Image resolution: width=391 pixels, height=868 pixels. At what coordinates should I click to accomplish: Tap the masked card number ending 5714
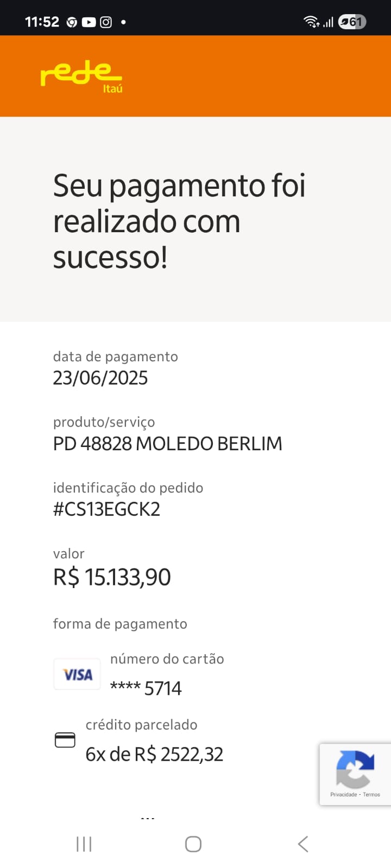tap(146, 688)
